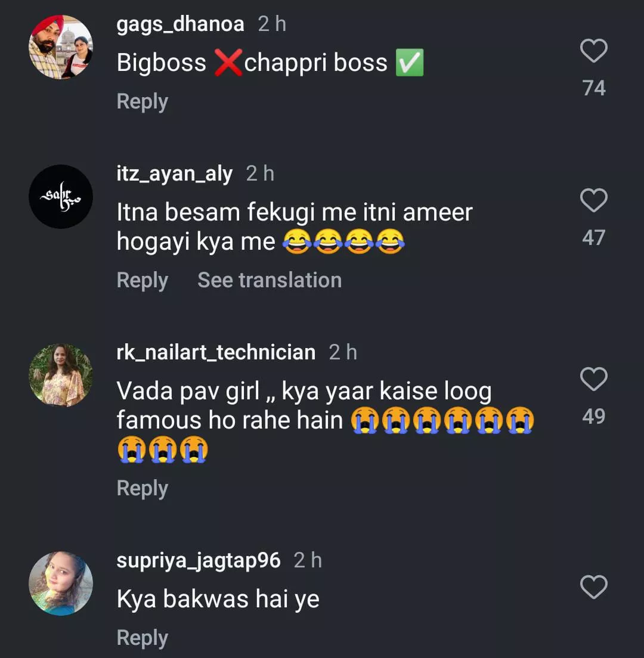The width and height of the screenshot is (644, 658).
Task: View the 49 likes count
Action: (594, 416)
